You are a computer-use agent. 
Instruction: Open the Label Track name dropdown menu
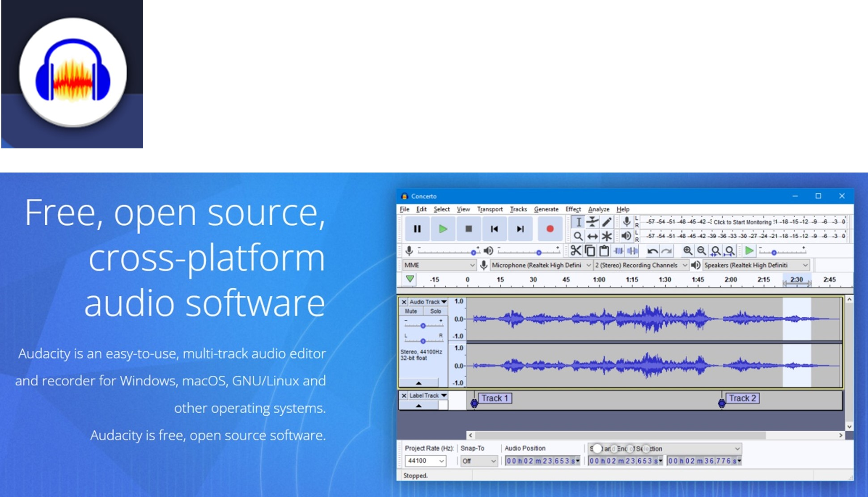point(428,396)
